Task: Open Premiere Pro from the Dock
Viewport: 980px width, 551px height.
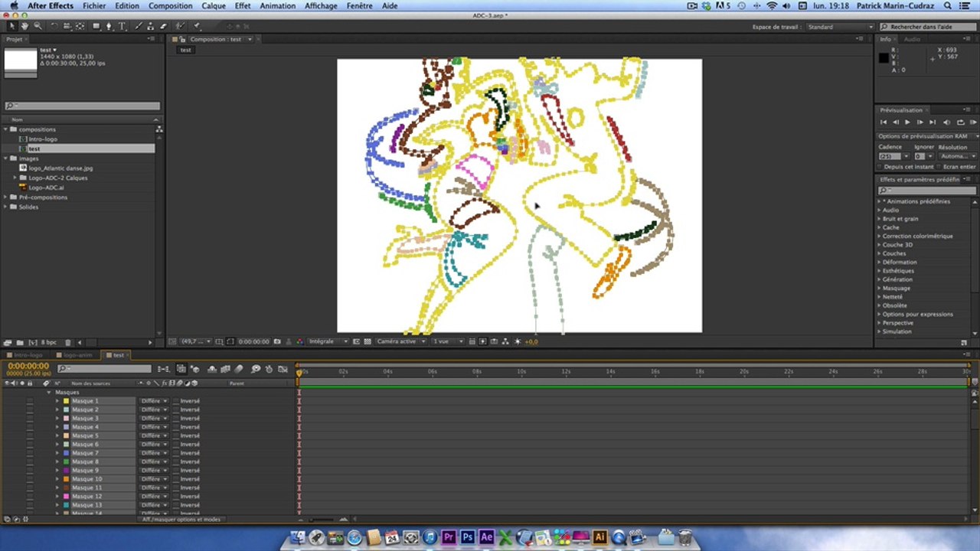Action: point(449,537)
